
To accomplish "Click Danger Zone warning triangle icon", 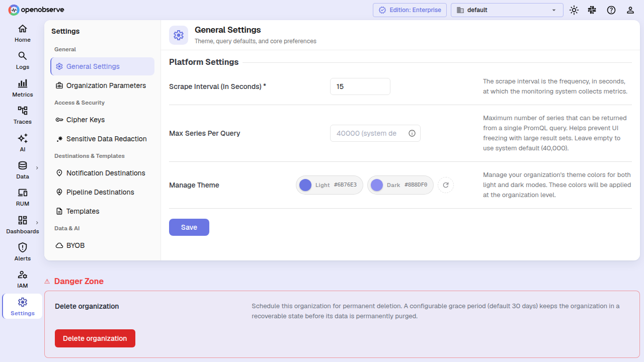I will click(x=47, y=282).
